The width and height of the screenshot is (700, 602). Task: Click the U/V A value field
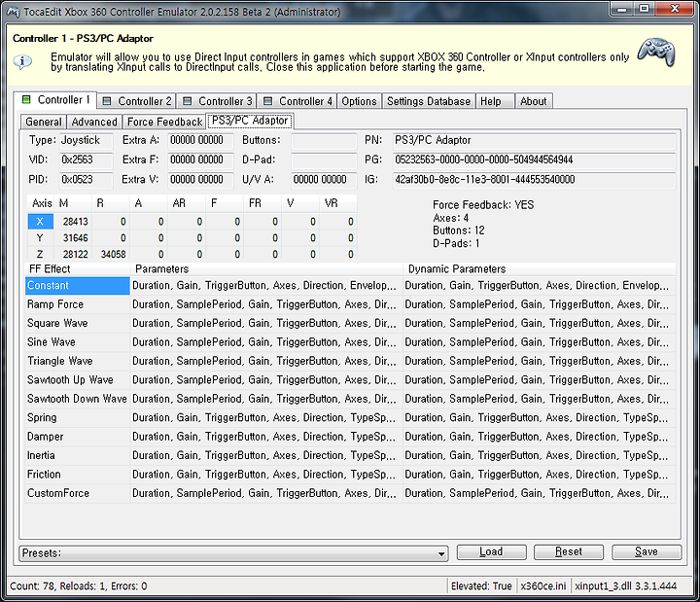pyautogui.click(x=324, y=180)
